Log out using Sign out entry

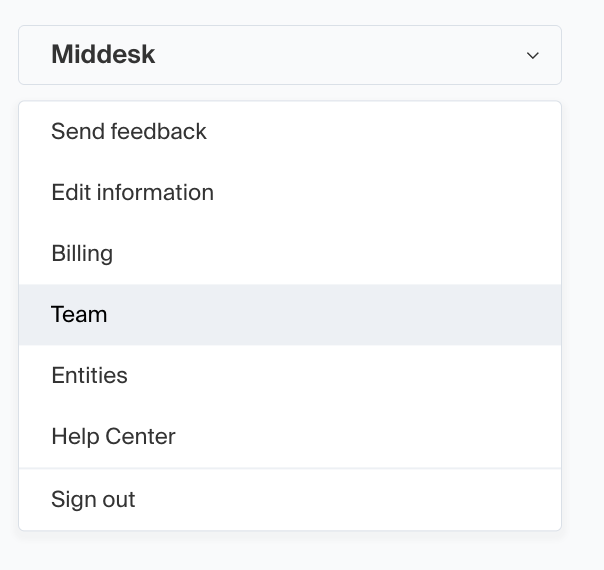93,500
